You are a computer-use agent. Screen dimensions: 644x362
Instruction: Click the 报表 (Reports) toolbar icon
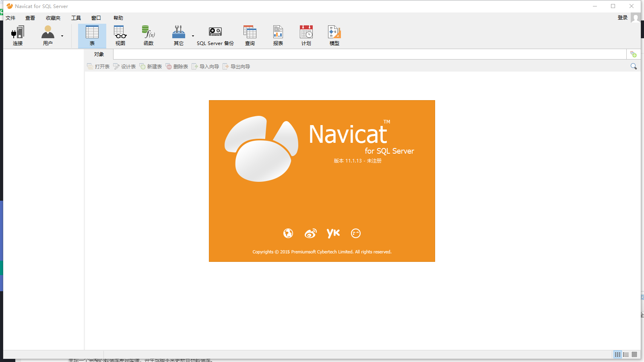pyautogui.click(x=278, y=35)
